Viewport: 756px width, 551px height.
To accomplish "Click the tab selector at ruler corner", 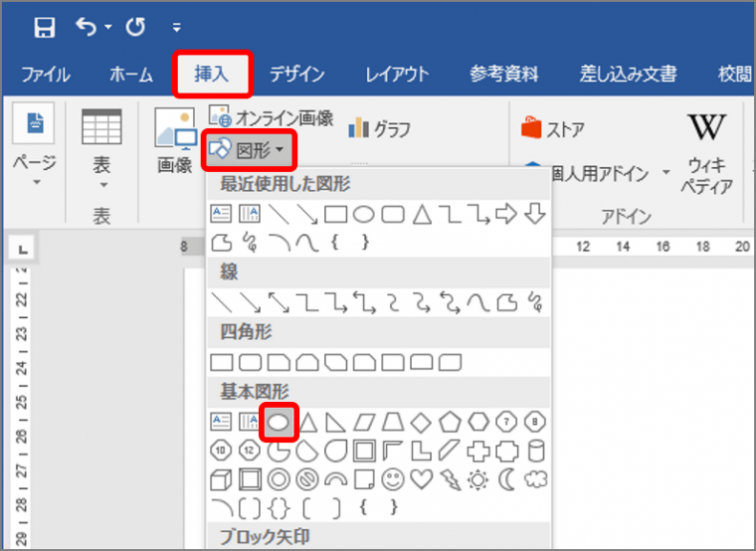I will 22,248.
